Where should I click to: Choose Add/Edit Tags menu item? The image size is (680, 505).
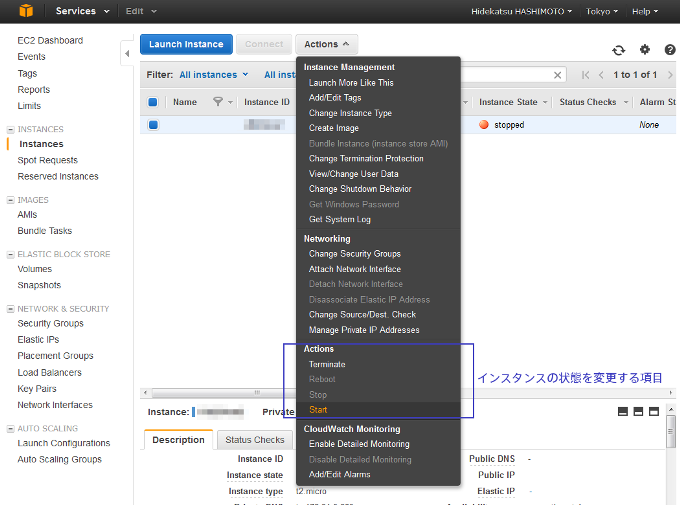coord(335,98)
